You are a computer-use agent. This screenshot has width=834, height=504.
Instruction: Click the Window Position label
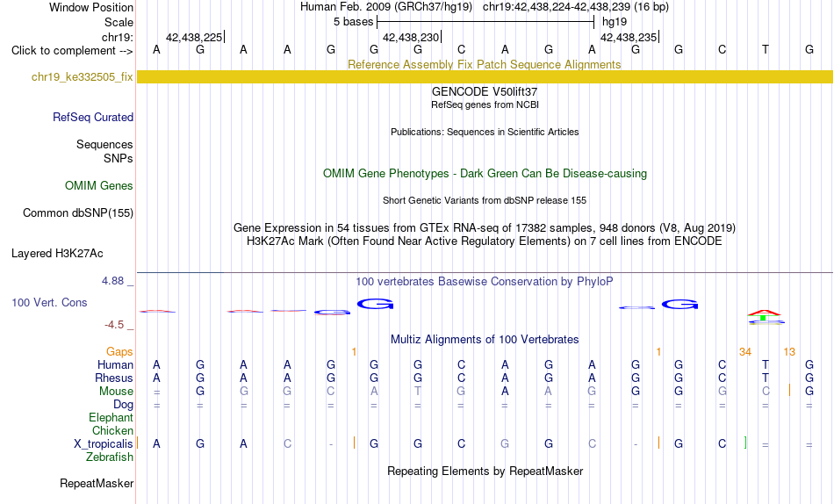(x=91, y=7)
